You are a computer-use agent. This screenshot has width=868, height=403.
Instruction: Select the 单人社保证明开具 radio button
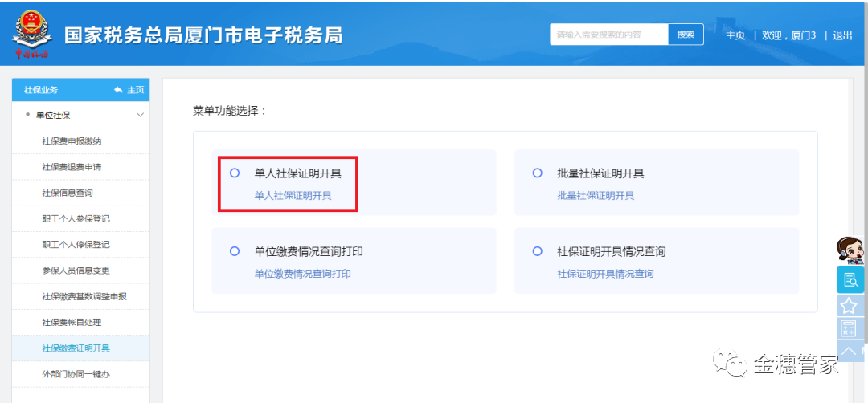pos(234,173)
